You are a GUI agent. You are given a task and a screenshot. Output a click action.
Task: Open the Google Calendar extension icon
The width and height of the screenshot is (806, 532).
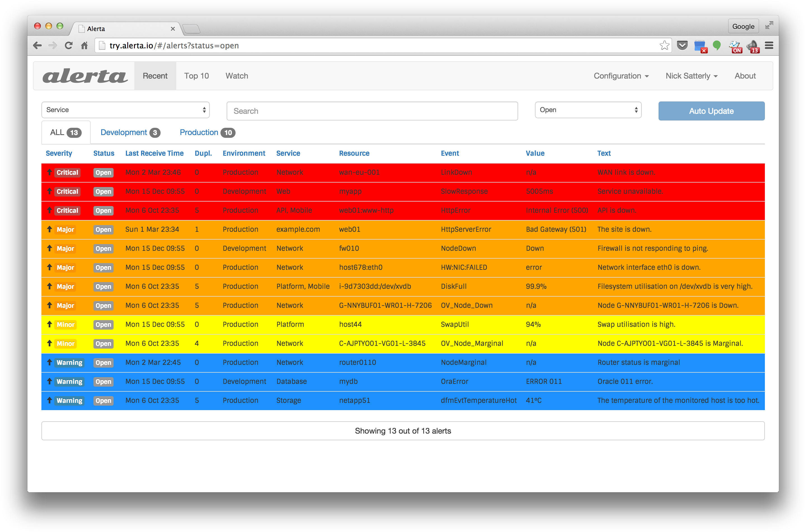[x=699, y=45]
